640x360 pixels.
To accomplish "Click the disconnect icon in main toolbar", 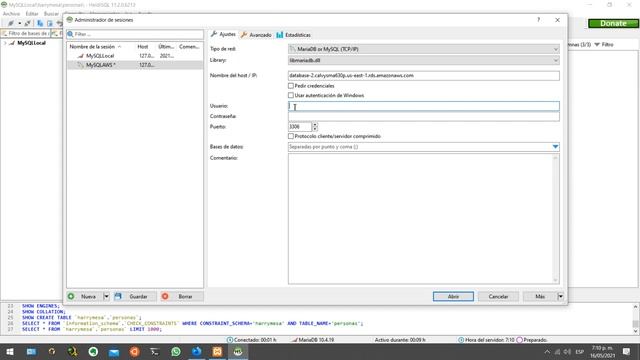I will (x=27, y=24).
